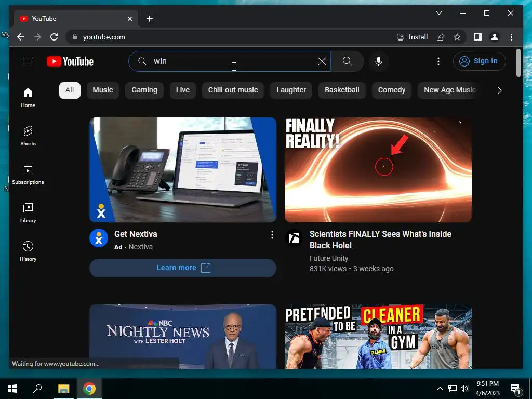This screenshot has width=532, height=399.
Task: Click the Future Unity channel avatar
Action: [x=294, y=238]
